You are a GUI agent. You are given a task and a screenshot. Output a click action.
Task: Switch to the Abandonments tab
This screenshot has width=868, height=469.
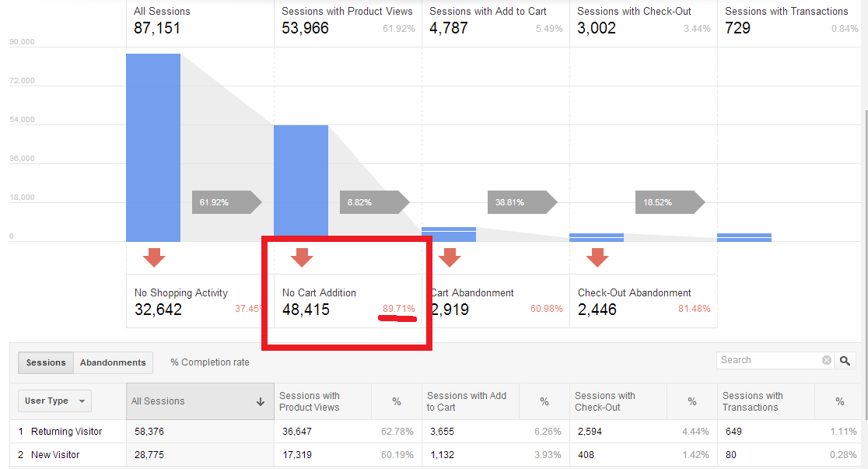coord(113,362)
